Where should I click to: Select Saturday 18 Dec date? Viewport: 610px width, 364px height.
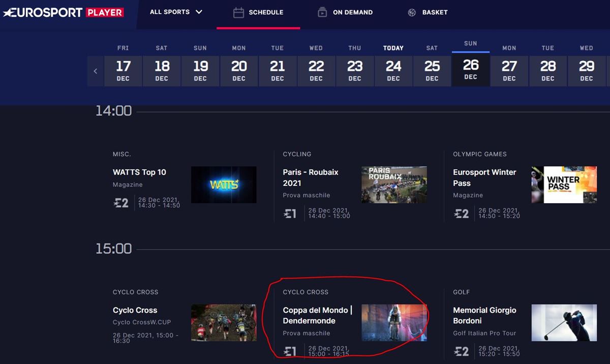(162, 71)
